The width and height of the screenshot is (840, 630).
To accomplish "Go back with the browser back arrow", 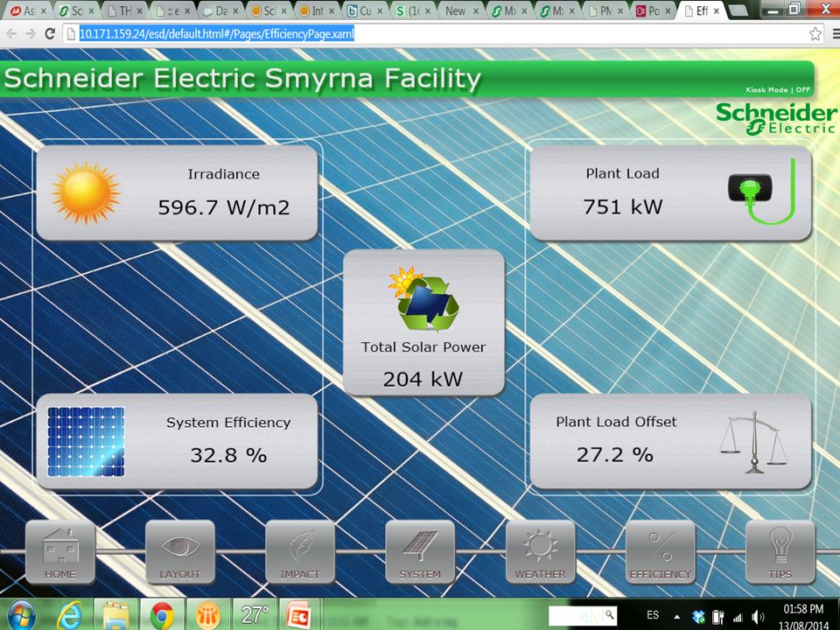I will (11, 34).
